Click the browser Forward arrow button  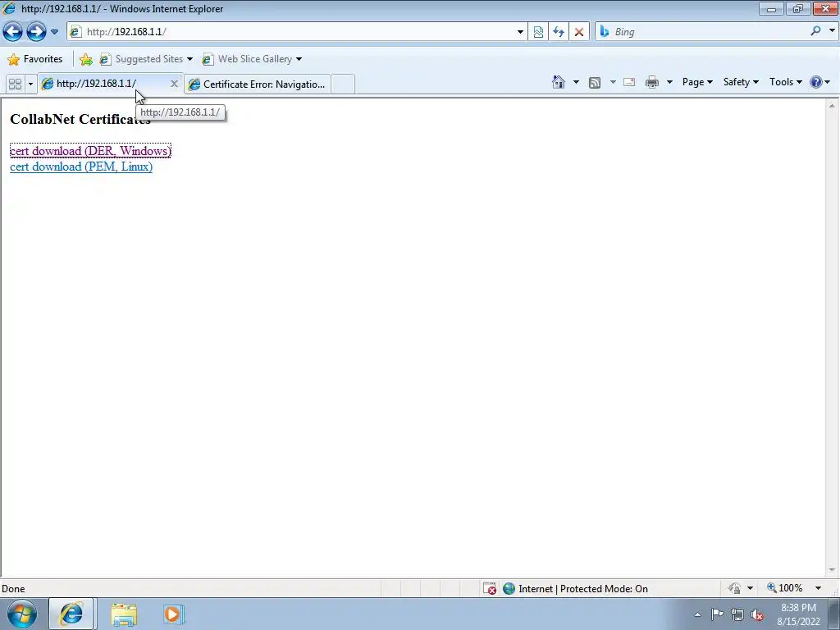pos(36,32)
